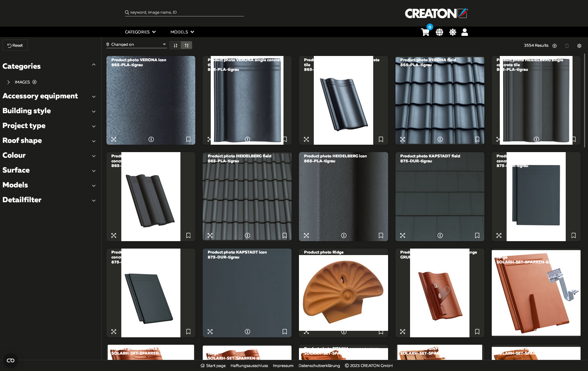
Task: Expand the Roof shape filter
Action: point(93,141)
